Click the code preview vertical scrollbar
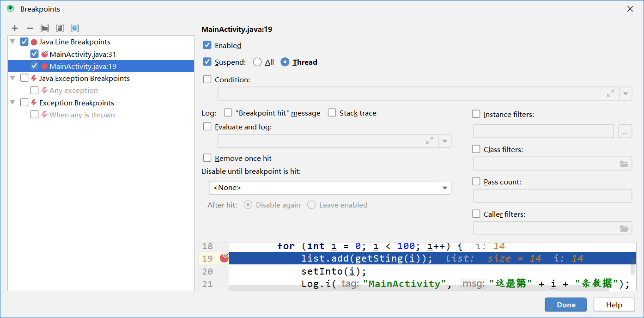 tap(633, 266)
